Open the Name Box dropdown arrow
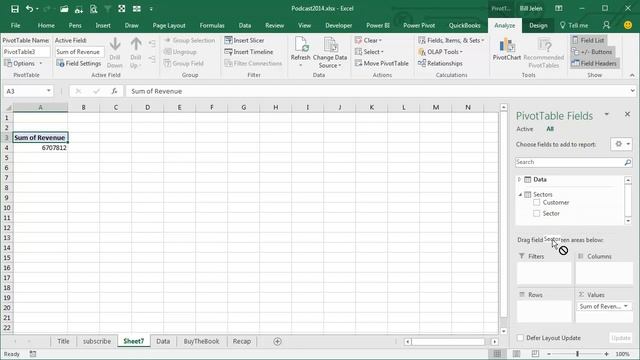This screenshot has height=360, width=640. click(x=48, y=91)
